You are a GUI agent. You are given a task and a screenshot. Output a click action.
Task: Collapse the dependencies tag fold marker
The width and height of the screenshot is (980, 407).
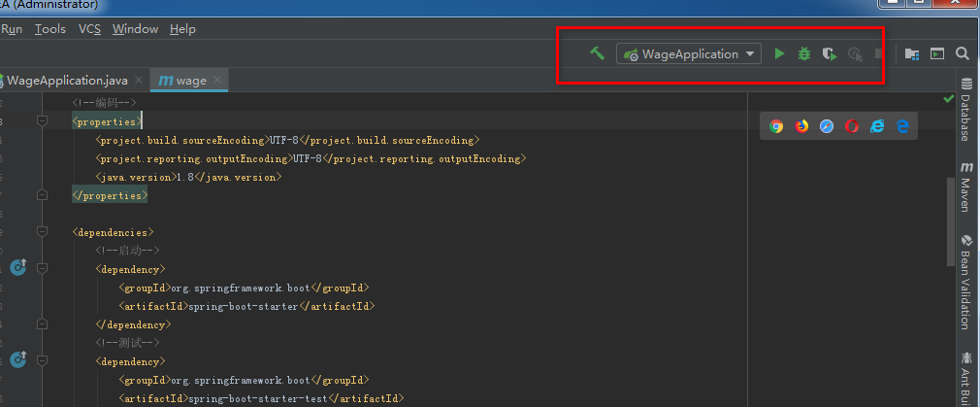(x=42, y=232)
